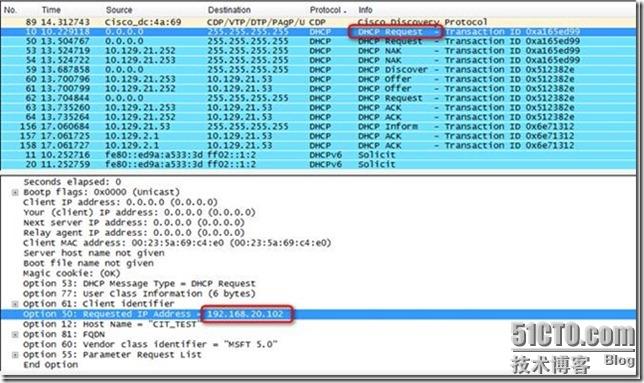644x383 pixels.
Task: Sort by the Info column header
Action: tap(365, 10)
